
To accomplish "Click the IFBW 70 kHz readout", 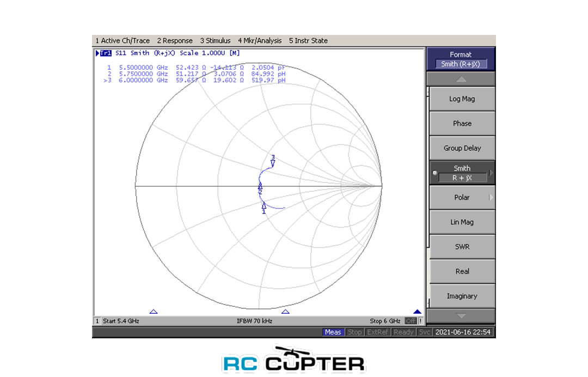I will 254,321.
